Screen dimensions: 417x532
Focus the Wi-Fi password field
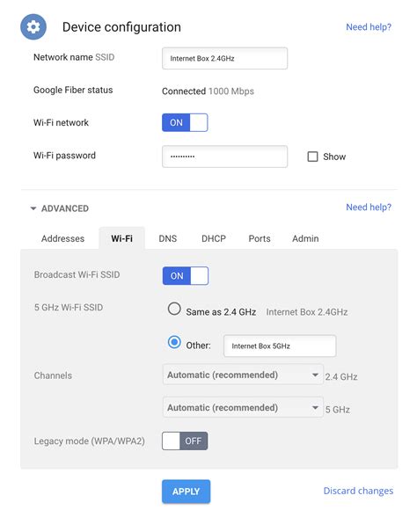225,157
